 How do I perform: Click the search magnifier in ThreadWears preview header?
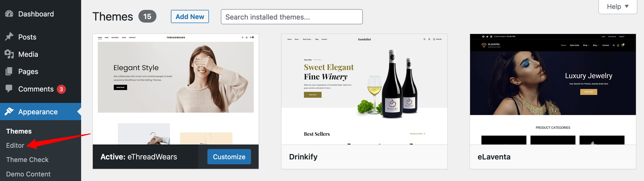pos(243,37)
